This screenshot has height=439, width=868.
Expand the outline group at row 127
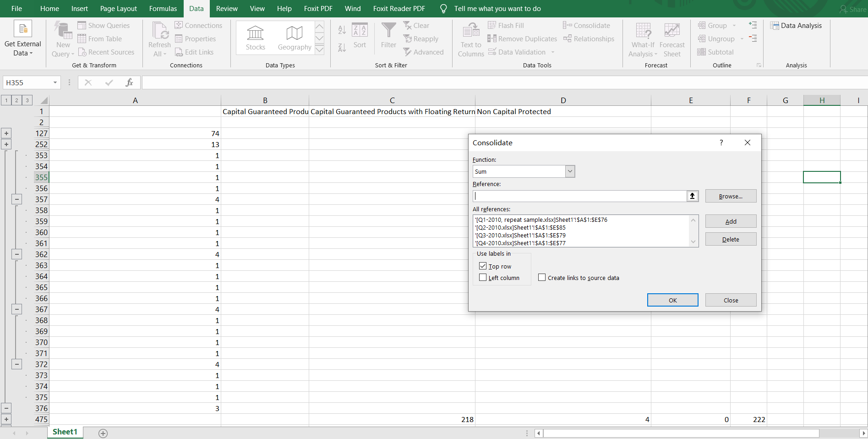(x=6, y=133)
